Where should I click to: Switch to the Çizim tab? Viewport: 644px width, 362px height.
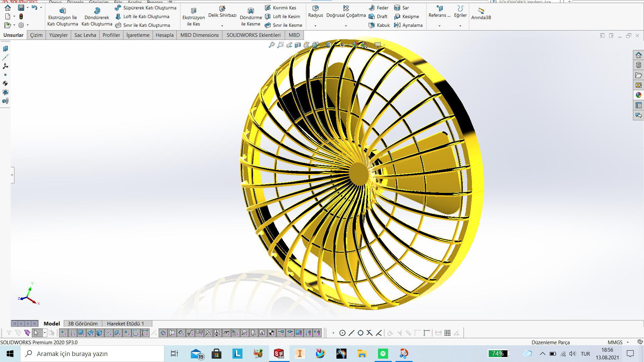(x=36, y=35)
